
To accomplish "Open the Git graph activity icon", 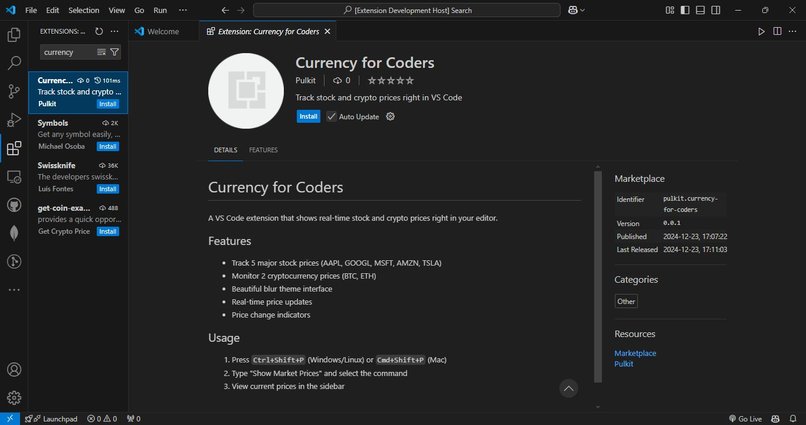I will point(14,262).
